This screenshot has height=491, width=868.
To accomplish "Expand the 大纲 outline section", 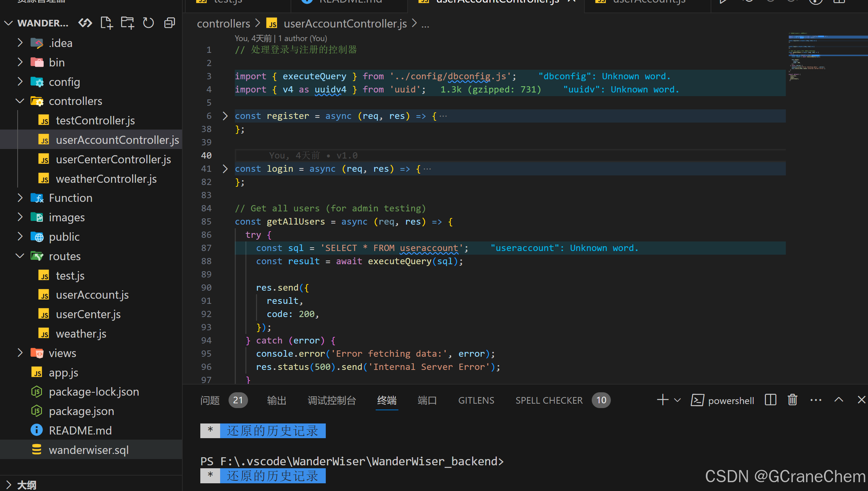I will point(26,485).
